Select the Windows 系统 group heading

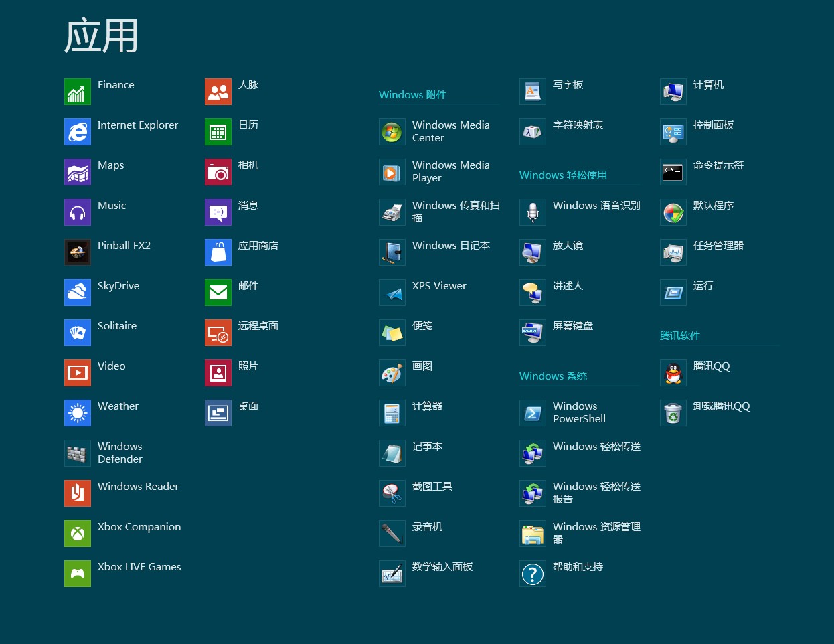point(553,376)
